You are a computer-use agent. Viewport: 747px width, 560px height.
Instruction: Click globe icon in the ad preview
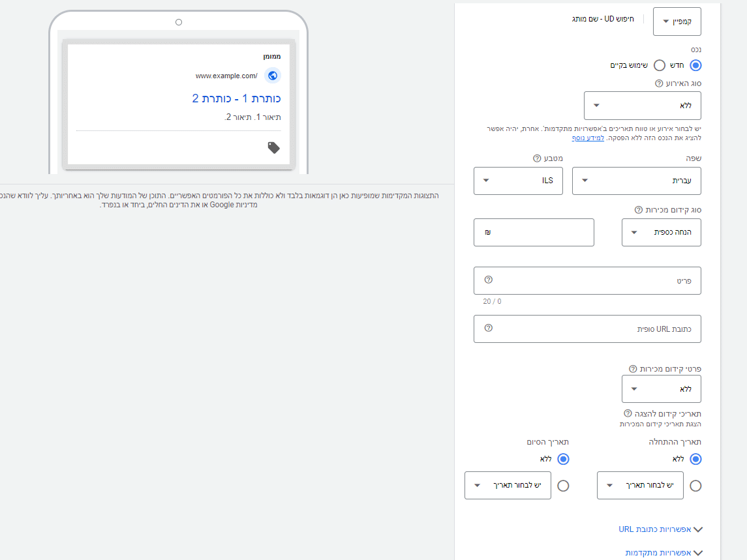click(273, 76)
